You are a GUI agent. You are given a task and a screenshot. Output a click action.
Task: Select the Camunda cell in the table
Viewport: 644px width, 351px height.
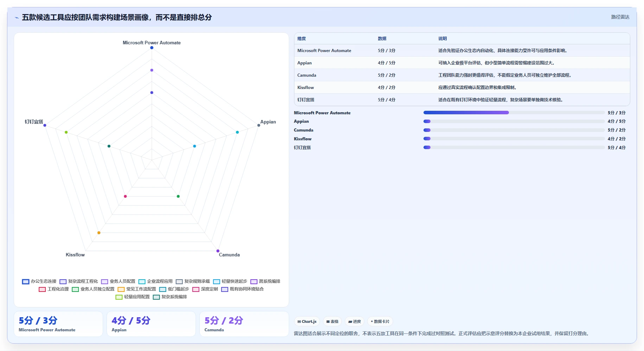tap(307, 75)
